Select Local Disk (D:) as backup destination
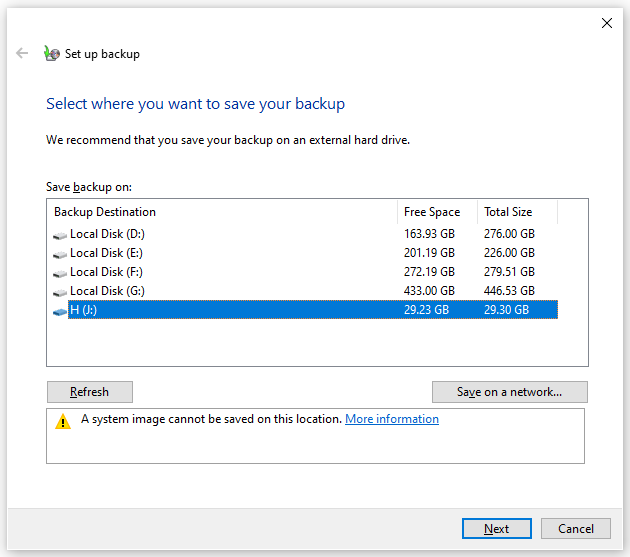630x557 pixels. point(305,233)
